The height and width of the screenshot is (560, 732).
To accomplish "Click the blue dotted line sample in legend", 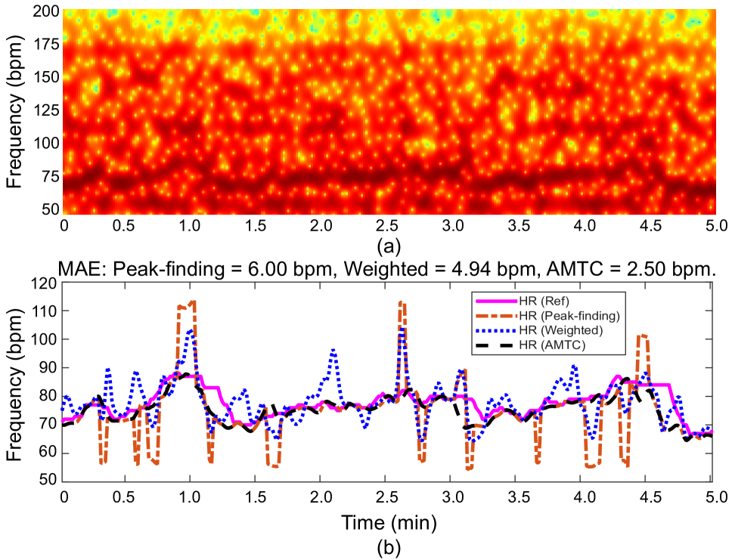I will (495, 330).
